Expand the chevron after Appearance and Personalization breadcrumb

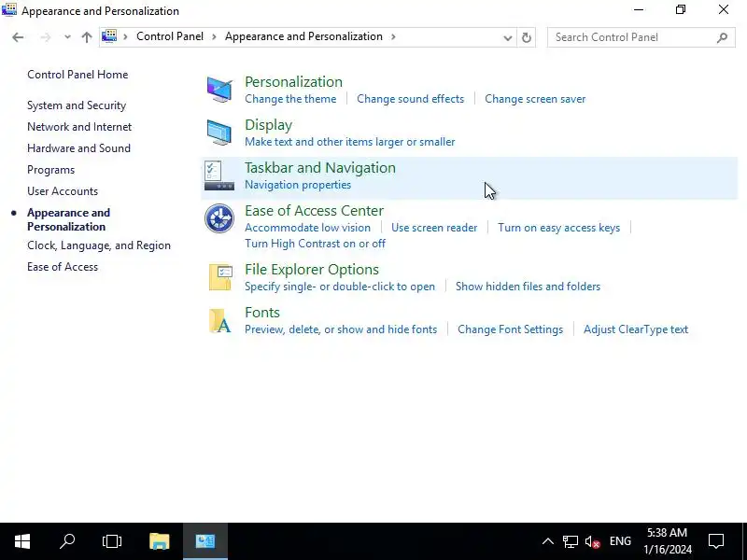pos(393,36)
